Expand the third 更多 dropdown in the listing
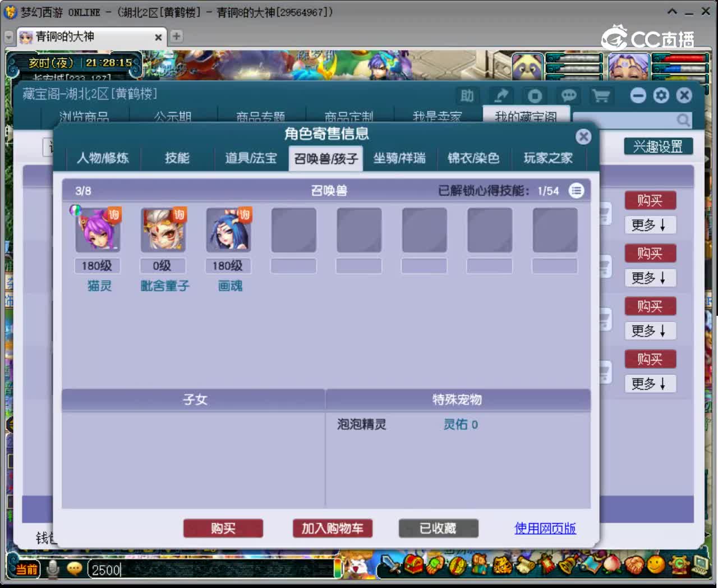Screen dimensions: 718x588 650,330
